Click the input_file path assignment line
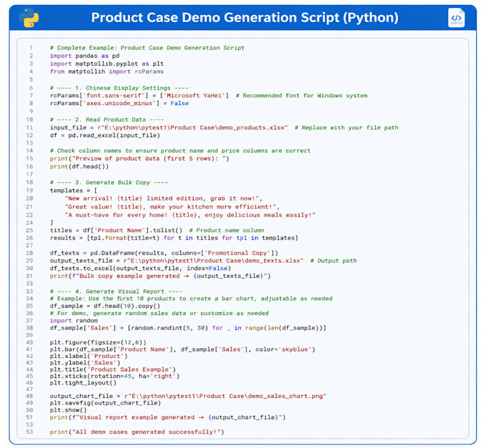 (169, 128)
